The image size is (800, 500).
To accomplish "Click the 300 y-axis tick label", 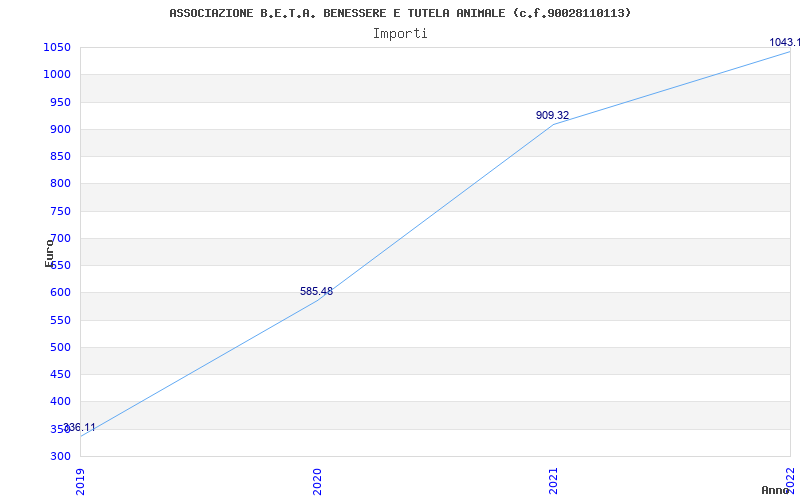I will [x=60, y=456].
